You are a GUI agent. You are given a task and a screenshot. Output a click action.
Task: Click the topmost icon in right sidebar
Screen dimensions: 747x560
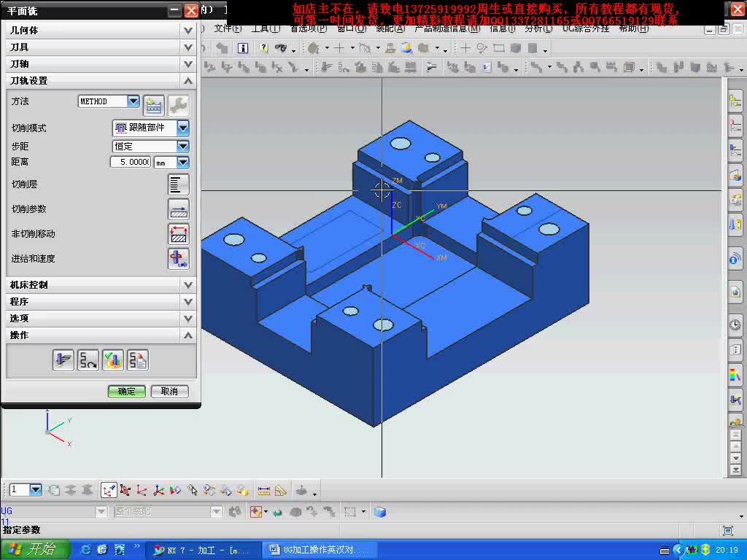point(735,102)
